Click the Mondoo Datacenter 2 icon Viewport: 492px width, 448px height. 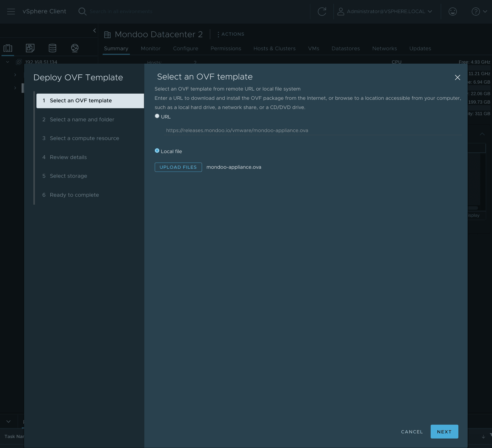coord(107,34)
